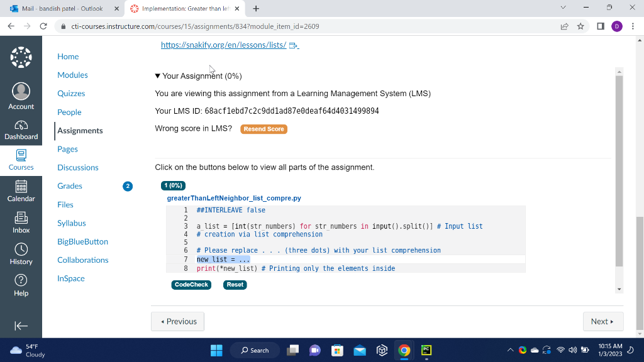Collapse the Your Assignment section triangle
The image size is (644, 362).
click(158, 75)
